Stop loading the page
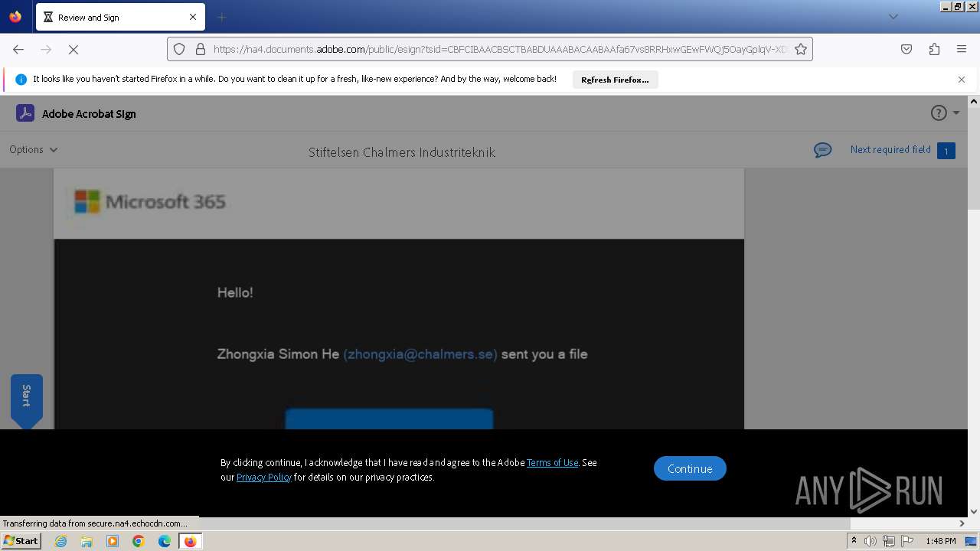The height and width of the screenshot is (551, 980). (73, 49)
